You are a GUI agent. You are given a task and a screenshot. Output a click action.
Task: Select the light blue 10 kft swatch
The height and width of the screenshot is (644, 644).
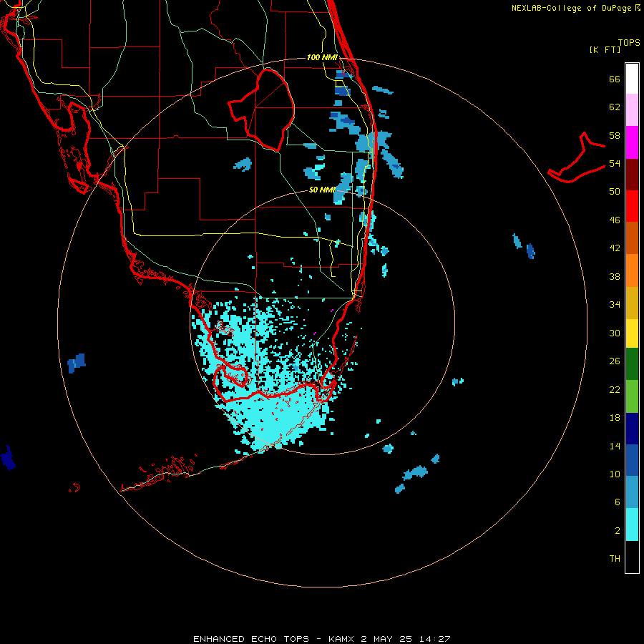tap(632, 492)
